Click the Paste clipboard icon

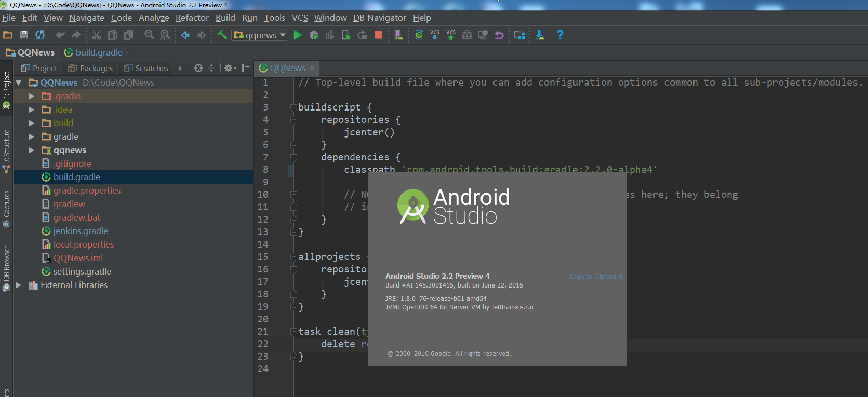(x=129, y=35)
